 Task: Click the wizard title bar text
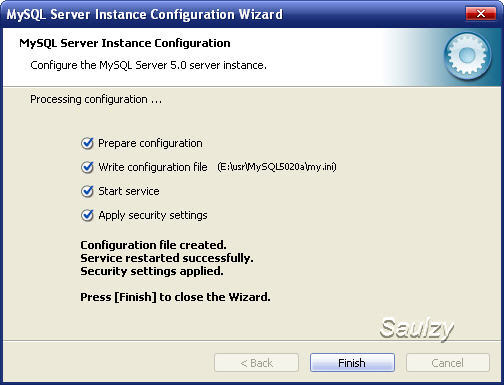point(145,14)
